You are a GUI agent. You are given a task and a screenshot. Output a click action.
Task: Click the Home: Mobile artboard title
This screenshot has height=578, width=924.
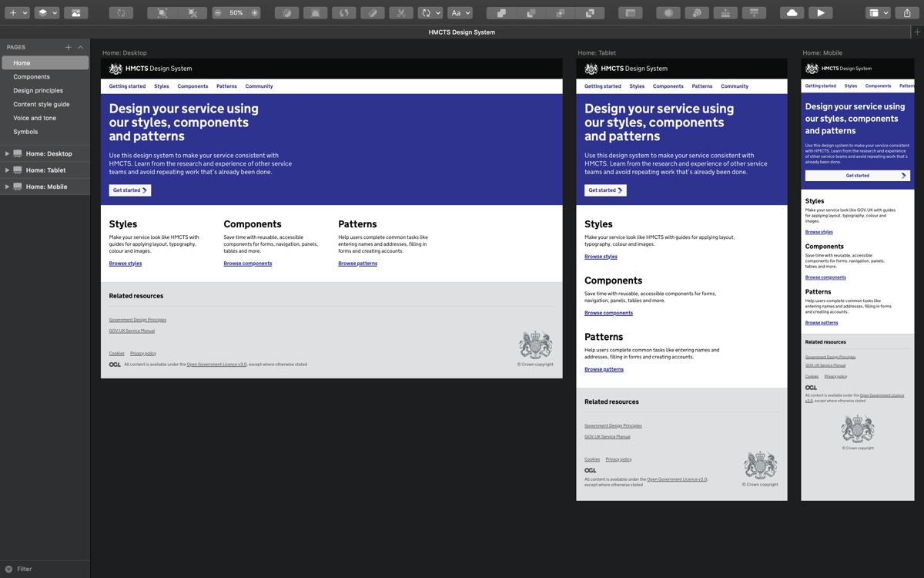[822, 53]
